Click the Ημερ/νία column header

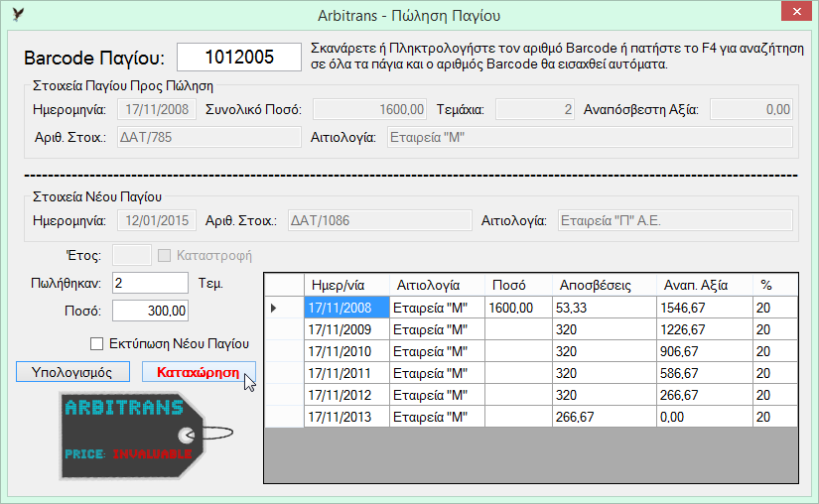pyautogui.click(x=346, y=286)
